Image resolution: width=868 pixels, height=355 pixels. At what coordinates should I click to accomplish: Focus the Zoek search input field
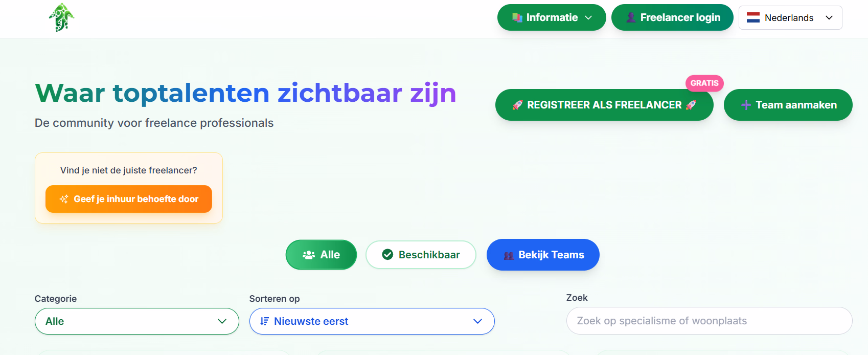(x=709, y=321)
